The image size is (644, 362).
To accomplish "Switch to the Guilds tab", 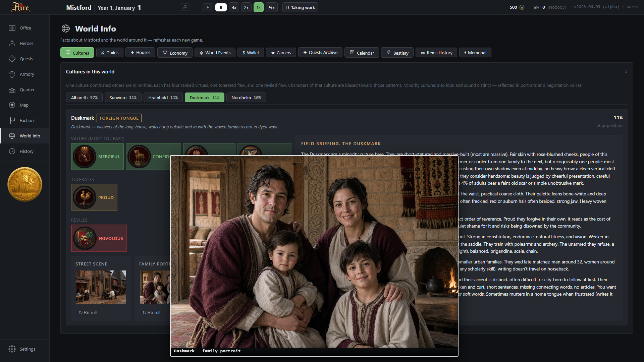I will pyautogui.click(x=110, y=53).
